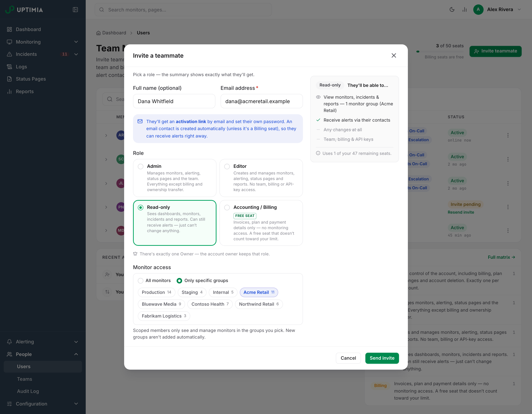Click the home icon in breadcrumb
The height and width of the screenshot is (414, 532).
[x=98, y=33]
